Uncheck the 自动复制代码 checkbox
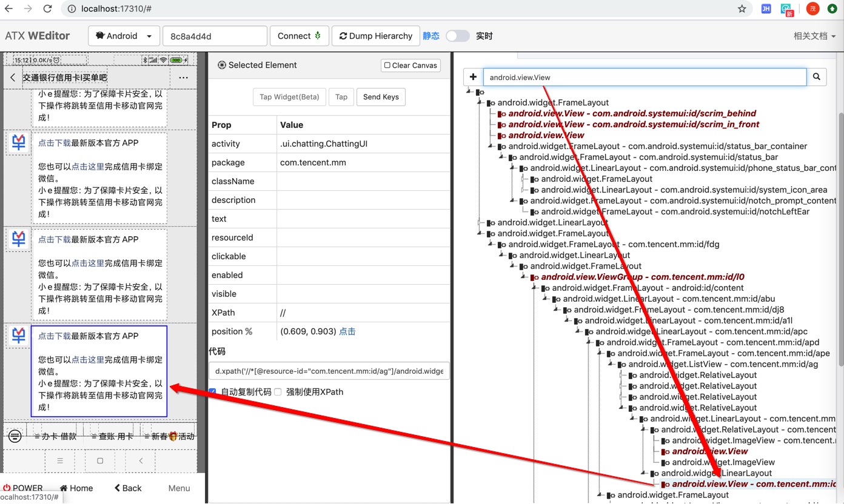The image size is (844, 504). coord(212,392)
